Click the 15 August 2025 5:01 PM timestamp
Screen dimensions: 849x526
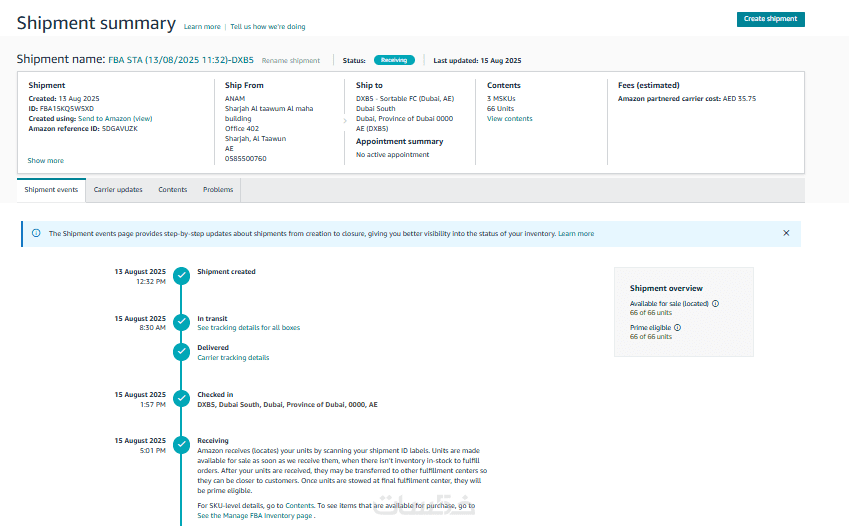(x=140, y=445)
